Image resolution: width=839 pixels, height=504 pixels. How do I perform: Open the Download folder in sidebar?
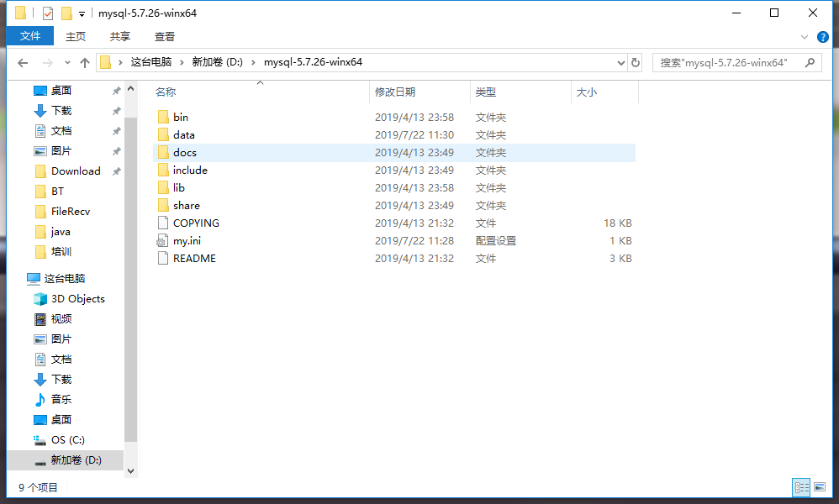76,171
